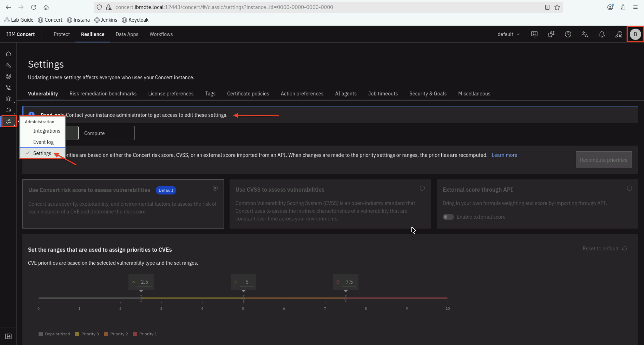Open the second sidebar icon below home
644x345 pixels.
(8, 65)
